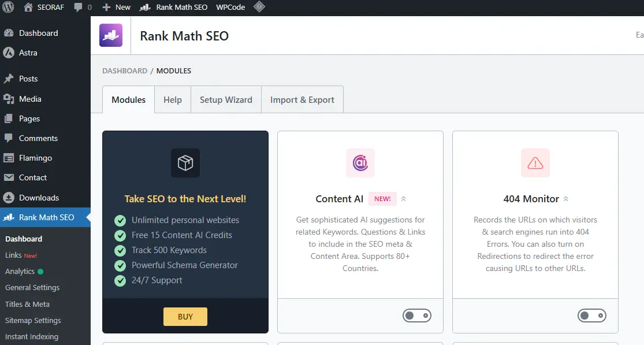Expand the chevron beside 404 Monitor
Image resolution: width=644 pixels, height=345 pixels.
click(566, 199)
